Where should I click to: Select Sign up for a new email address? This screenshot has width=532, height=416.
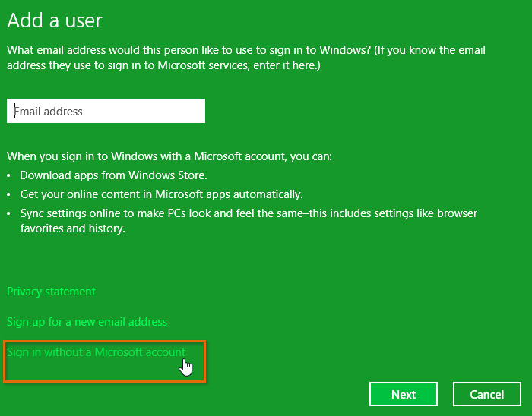coord(87,322)
